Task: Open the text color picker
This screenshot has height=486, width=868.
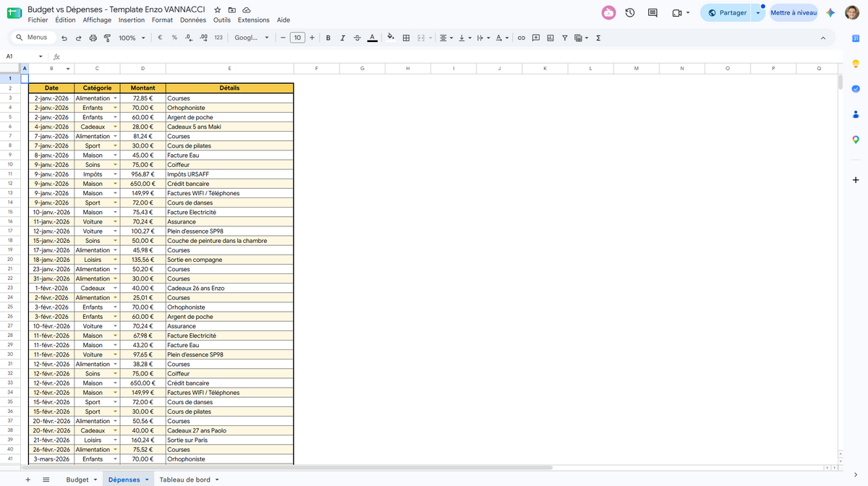Action: coord(372,38)
